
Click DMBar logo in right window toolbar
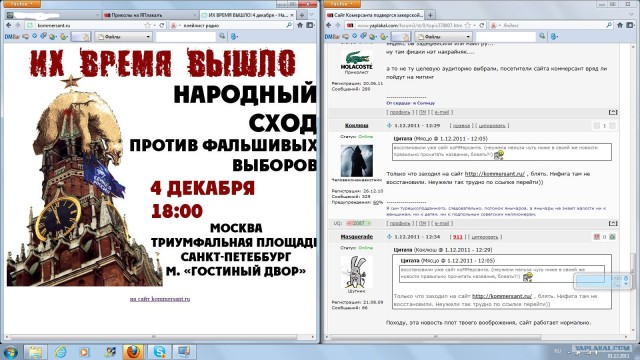pos(332,37)
